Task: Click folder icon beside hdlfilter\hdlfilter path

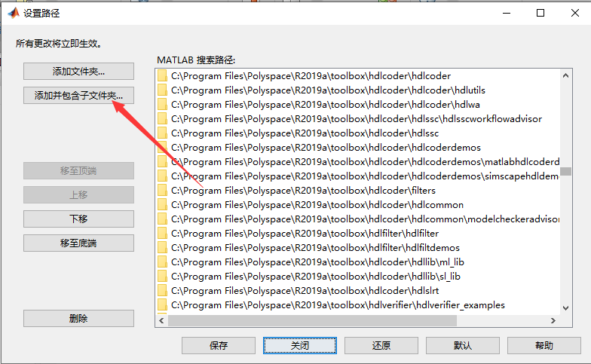Action: tap(163, 234)
